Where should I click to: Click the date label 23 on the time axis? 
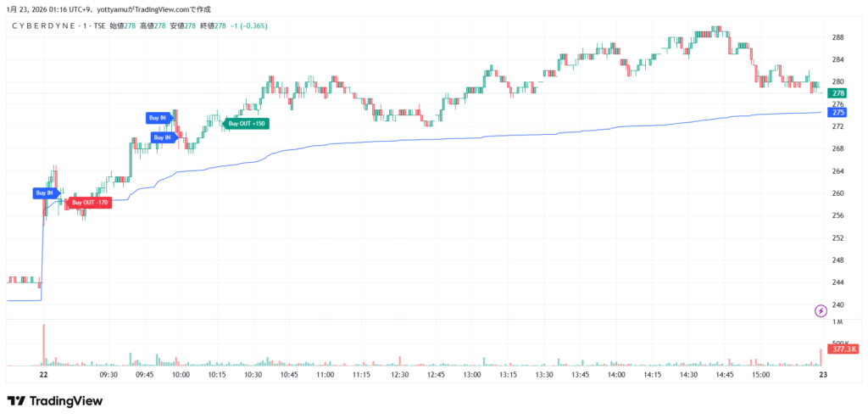point(821,374)
